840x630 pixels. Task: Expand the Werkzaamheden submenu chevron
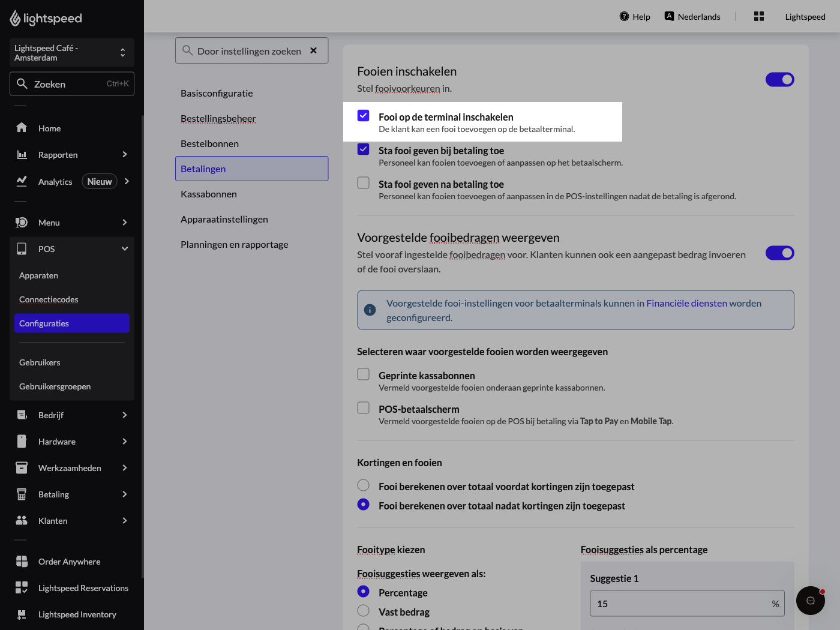[125, 467]
